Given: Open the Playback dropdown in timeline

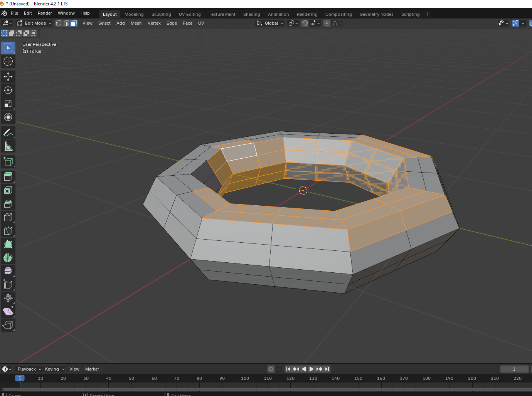Looking at the screenshot, I should tap(29, 369).
